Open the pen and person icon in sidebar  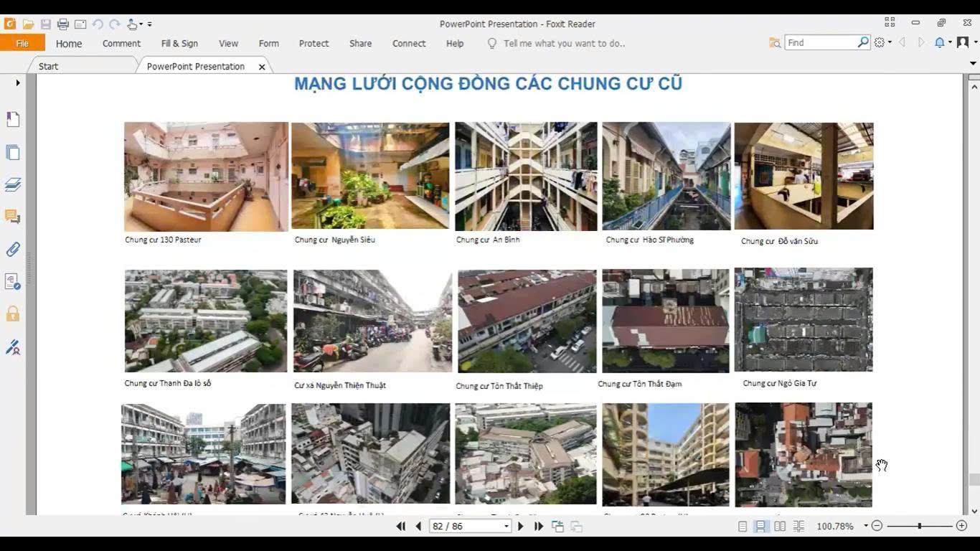(x=13, y=347)
